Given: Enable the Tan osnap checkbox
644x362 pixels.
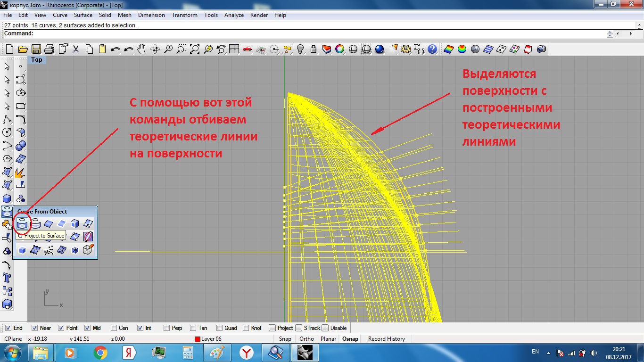Looking at the screenshot, I should pos(193,328).
